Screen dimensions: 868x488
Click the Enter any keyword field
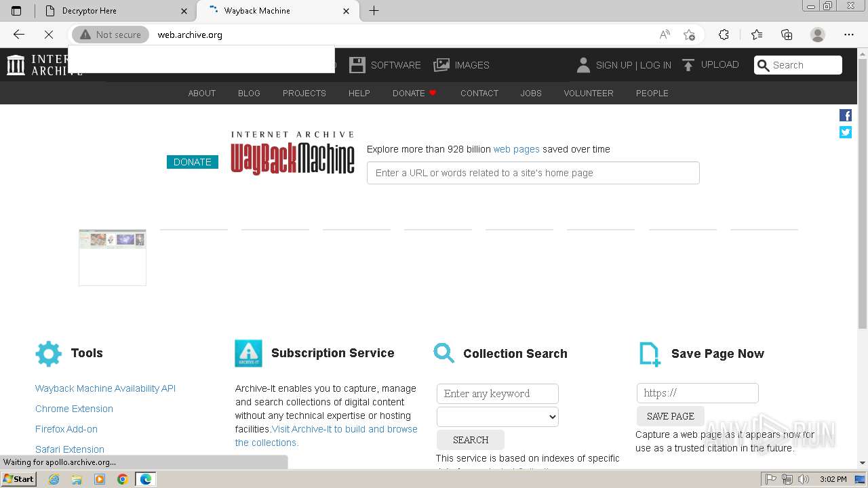pyautogui.click(x=498, y=394)
